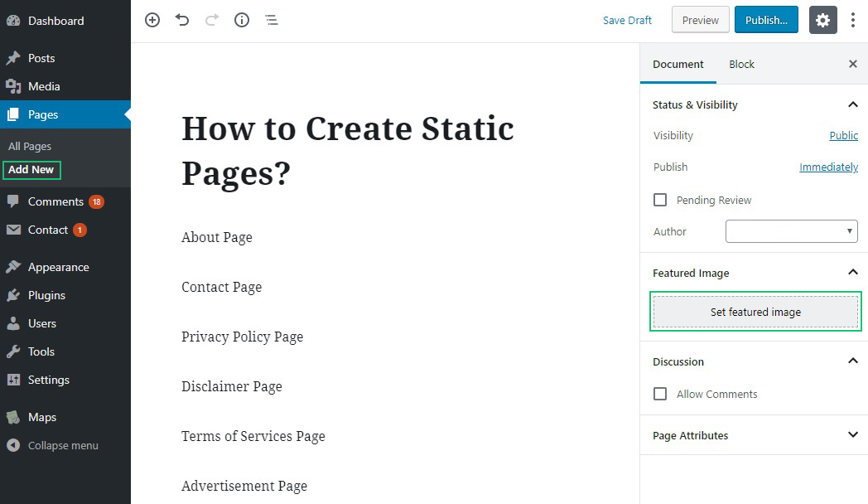Expand the Page Attributes panel
Screen dimensions: 868x504
click(853, 434)
